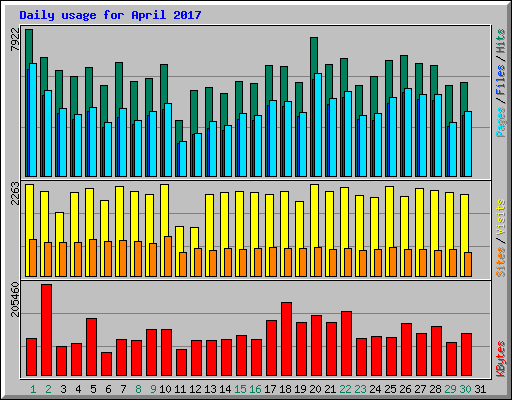Click the 'Daily usage for April 2017' title
The width and height of the screenshot is (512, 400).
[x=110, y=15]
